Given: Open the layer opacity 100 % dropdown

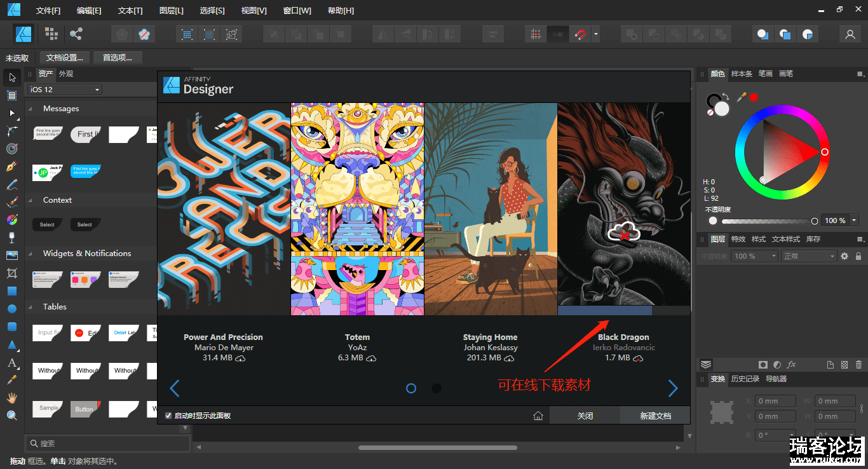Looking at the screenshot, I should (x=754, y=256).
